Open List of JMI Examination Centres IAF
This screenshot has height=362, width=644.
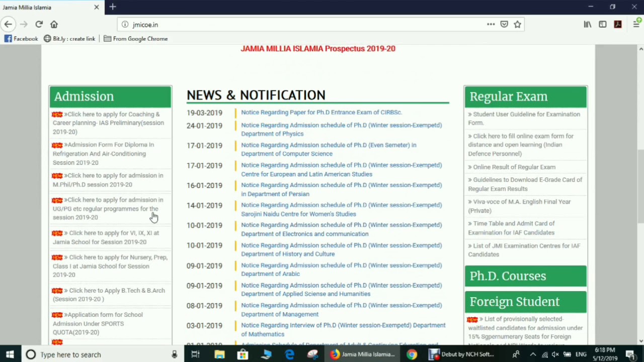coord(524,250)
